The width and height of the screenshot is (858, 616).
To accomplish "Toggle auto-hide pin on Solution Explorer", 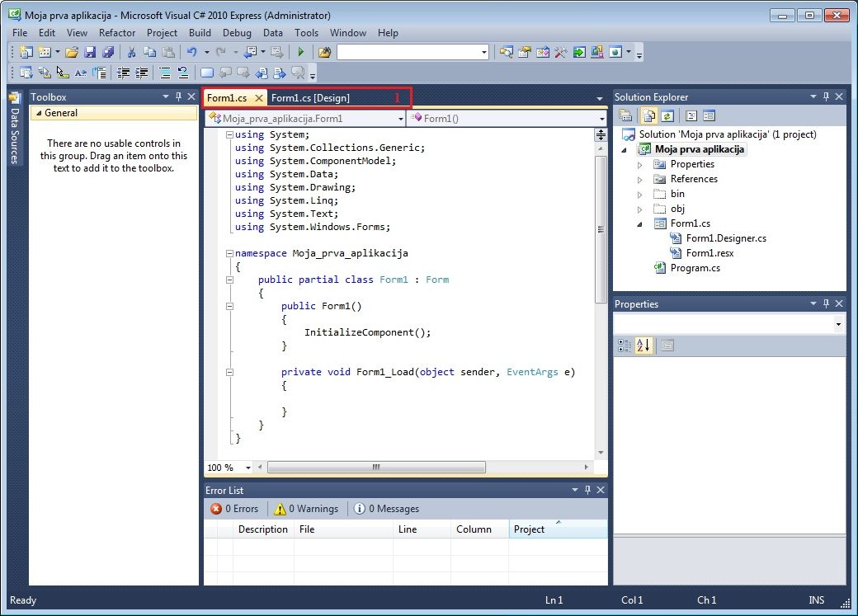I will pos(827,96).
